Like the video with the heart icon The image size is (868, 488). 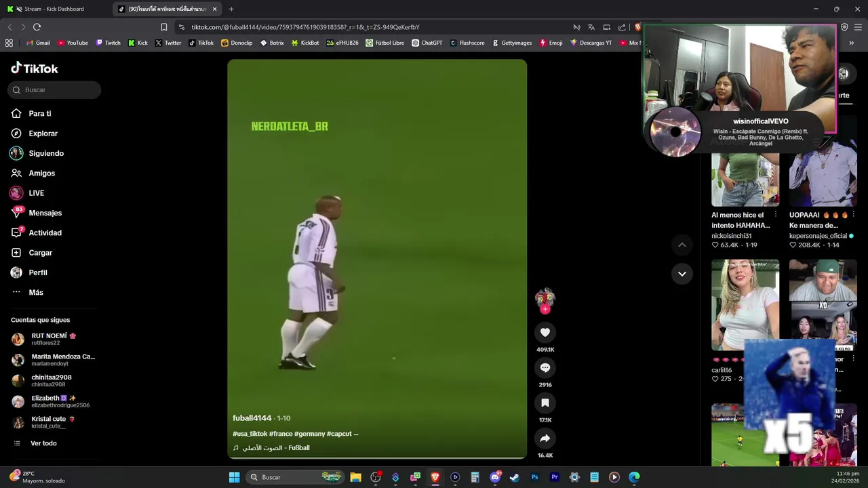point(545,332)
